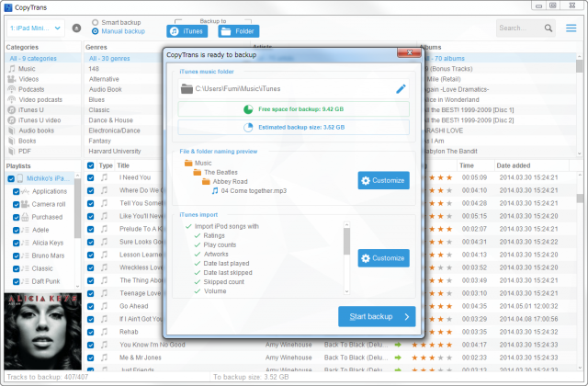588x386 pixels.
Task: Click the iTunes U video icon
Action: coord(12,120)
